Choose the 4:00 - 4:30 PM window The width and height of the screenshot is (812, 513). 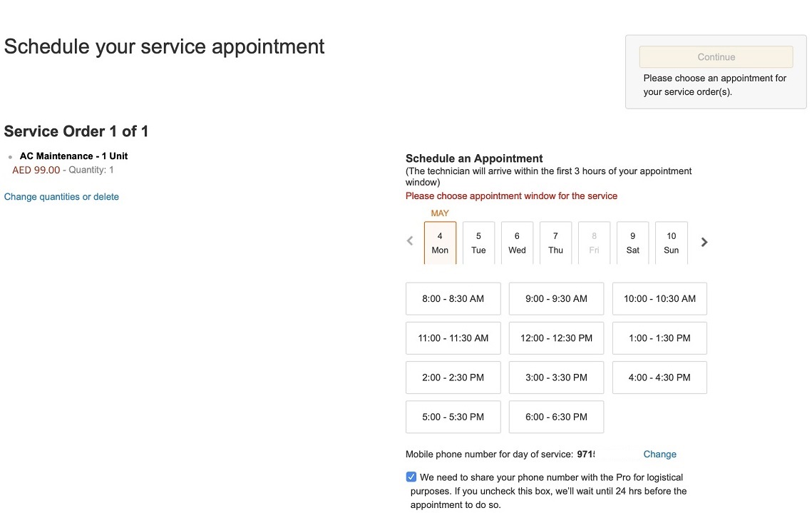659,377
